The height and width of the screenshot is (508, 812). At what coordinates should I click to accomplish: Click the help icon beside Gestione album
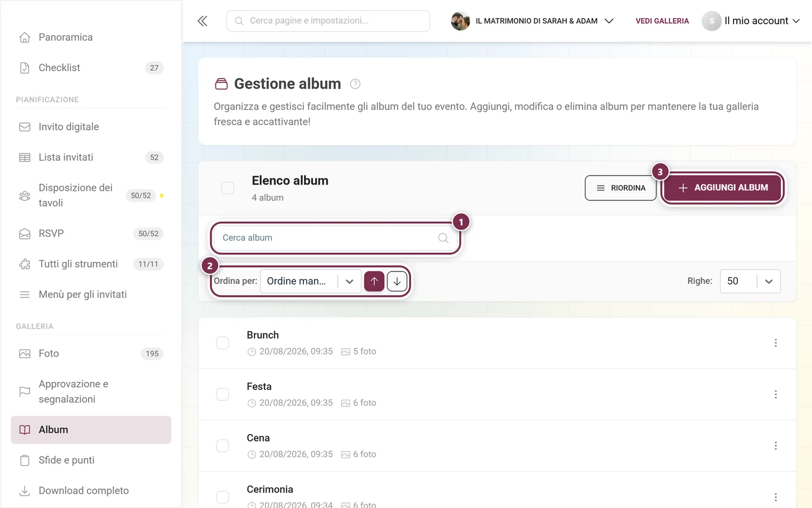click(x=355, y=84)
